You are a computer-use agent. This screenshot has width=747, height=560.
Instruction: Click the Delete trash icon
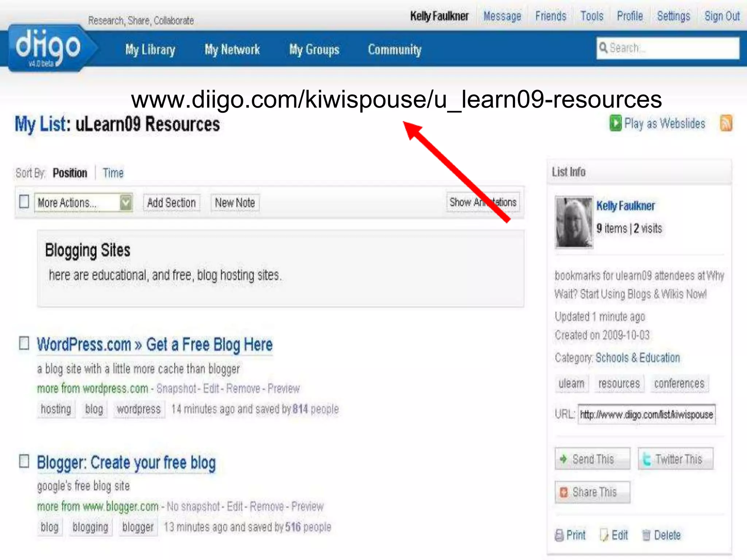[646, 535]
